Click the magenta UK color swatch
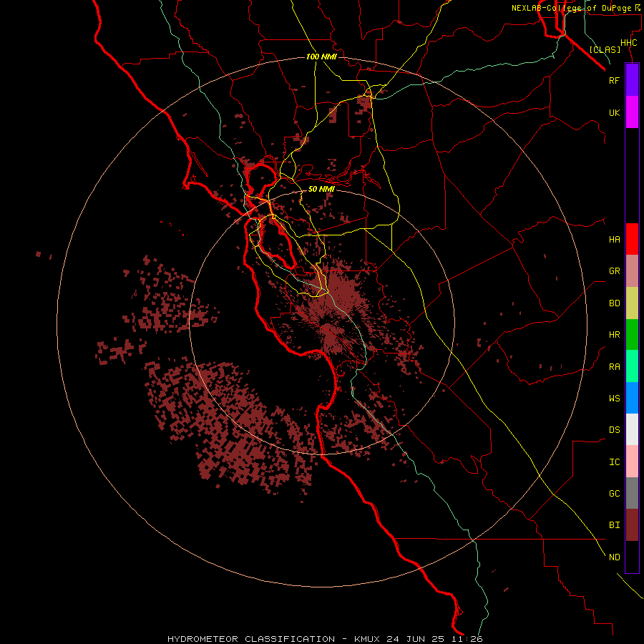The height and width of the screenshot is (644, 644). click(632, 112)
